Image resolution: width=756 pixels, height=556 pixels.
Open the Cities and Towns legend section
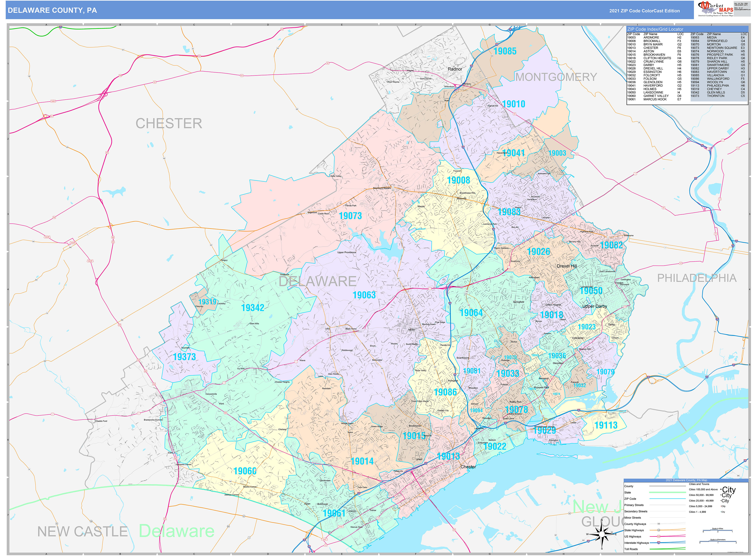tap(699, 484)
